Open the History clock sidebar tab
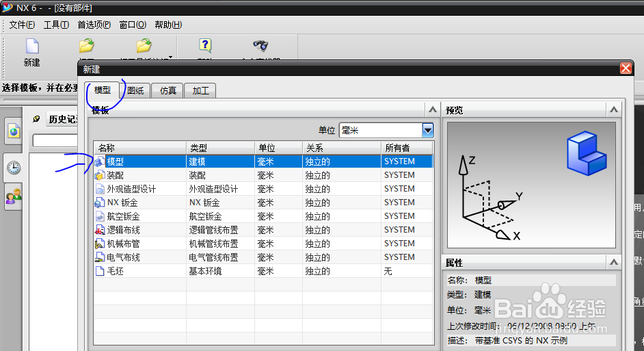Image resolution: width=644 pixels, height=351 pixels. (14, 167)
